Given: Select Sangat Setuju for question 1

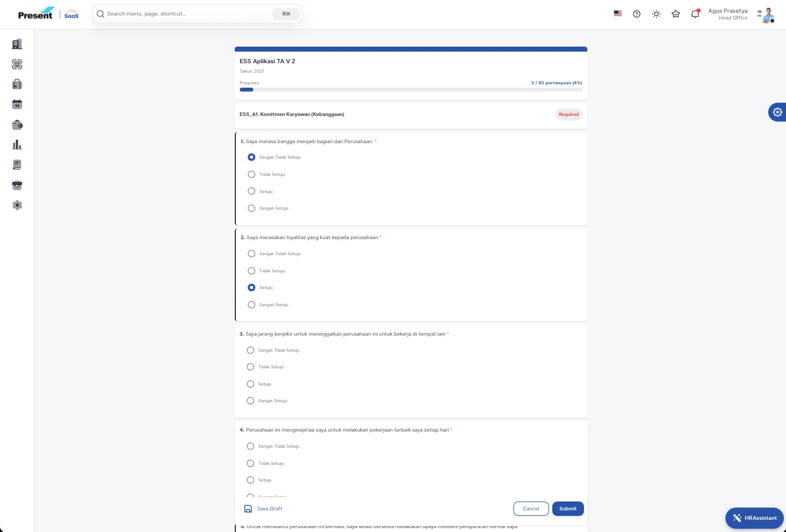Looking at the screenshot, I should point(251,208).
